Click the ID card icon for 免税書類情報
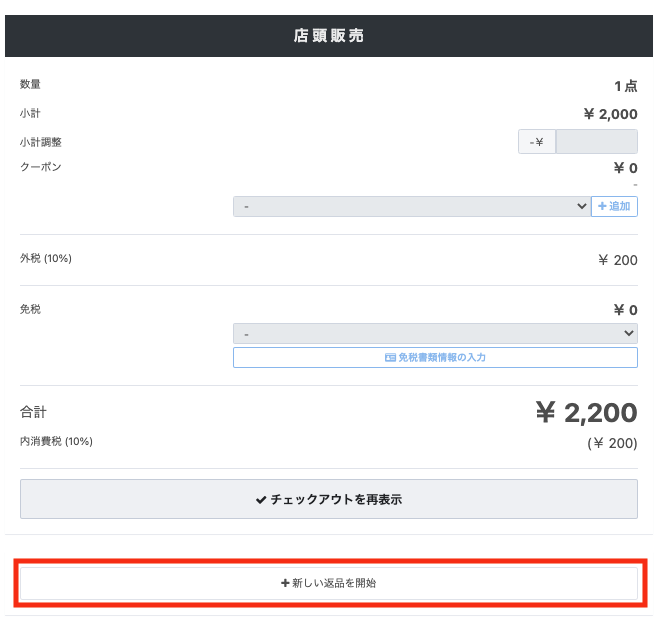 [x=390, y=357]
